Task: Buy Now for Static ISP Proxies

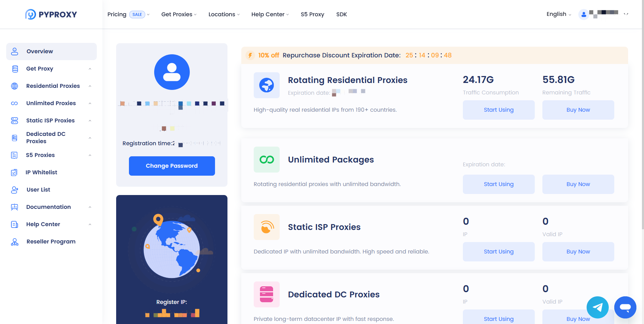Action: coord(578,252)
